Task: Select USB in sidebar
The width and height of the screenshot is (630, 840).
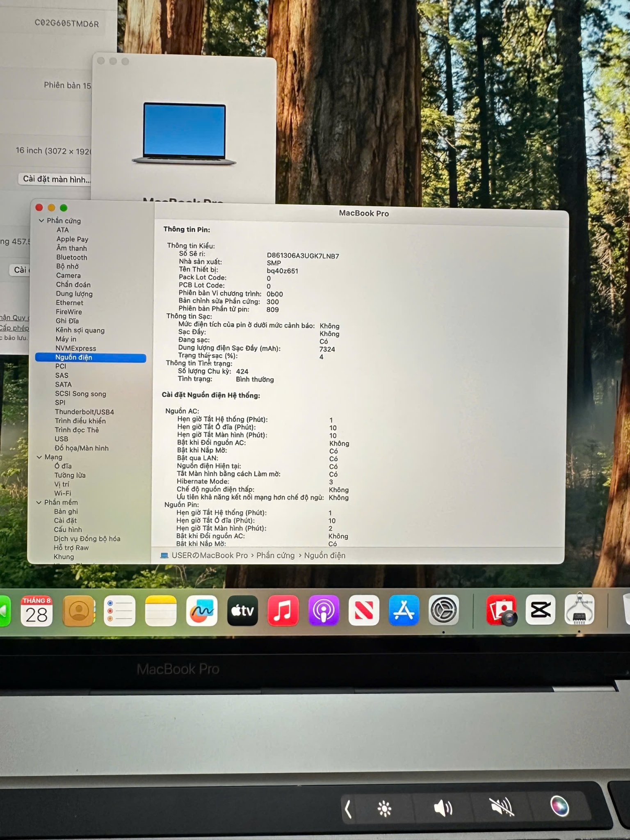Action: [x=62, y=439]
